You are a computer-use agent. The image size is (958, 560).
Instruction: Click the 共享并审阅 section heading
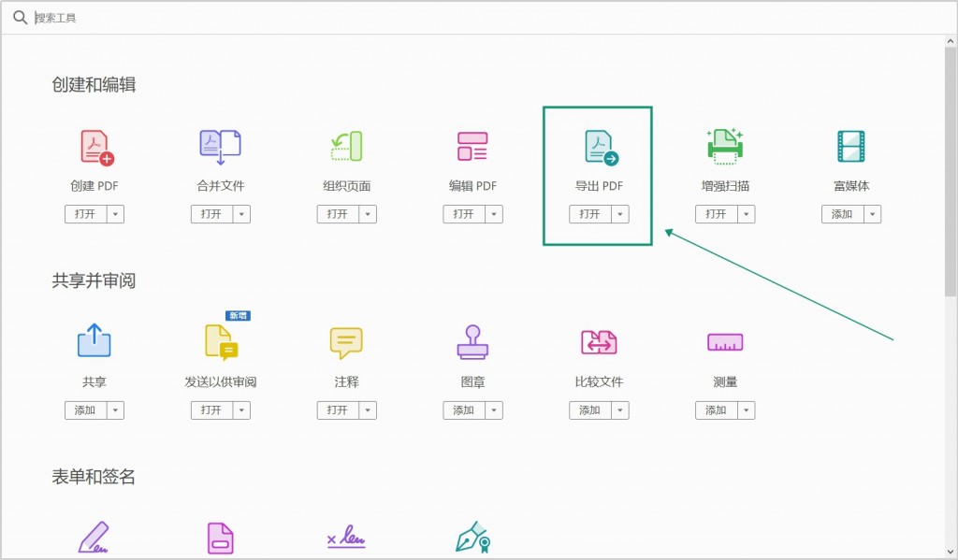(94, 280)
